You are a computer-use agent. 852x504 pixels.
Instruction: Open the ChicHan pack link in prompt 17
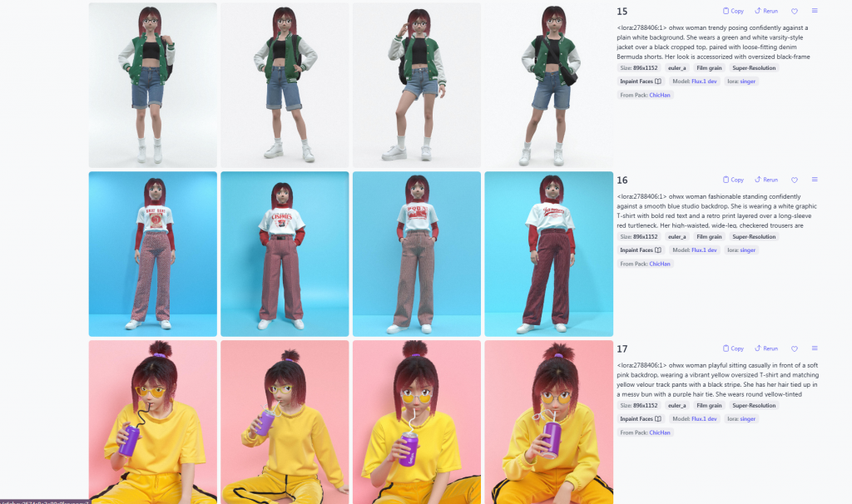[x=660, y=432]
